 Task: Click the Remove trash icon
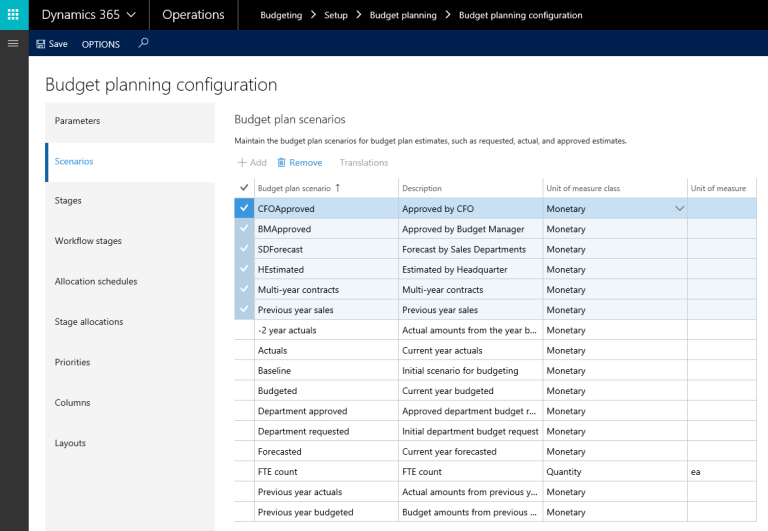pos(282,162)
